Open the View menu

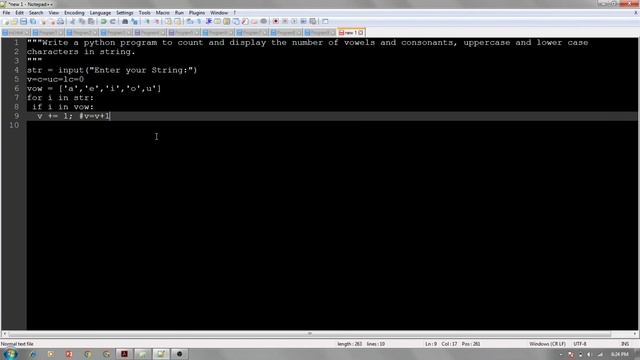pyautogui.click(x=53, y=13)
